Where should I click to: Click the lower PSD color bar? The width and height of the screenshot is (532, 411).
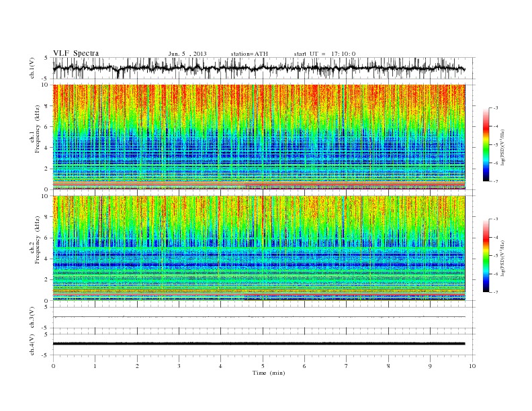[x=486, y=255]
